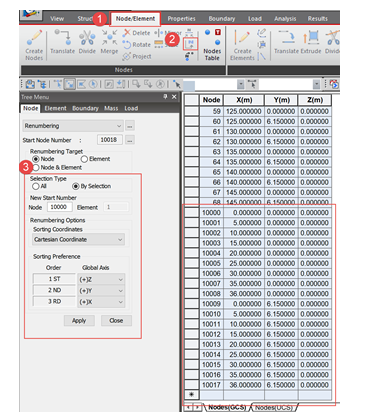Click the Renumbering icon in ribbon
Viewport: 370px width, 417px height.
(x=191, y=44)
